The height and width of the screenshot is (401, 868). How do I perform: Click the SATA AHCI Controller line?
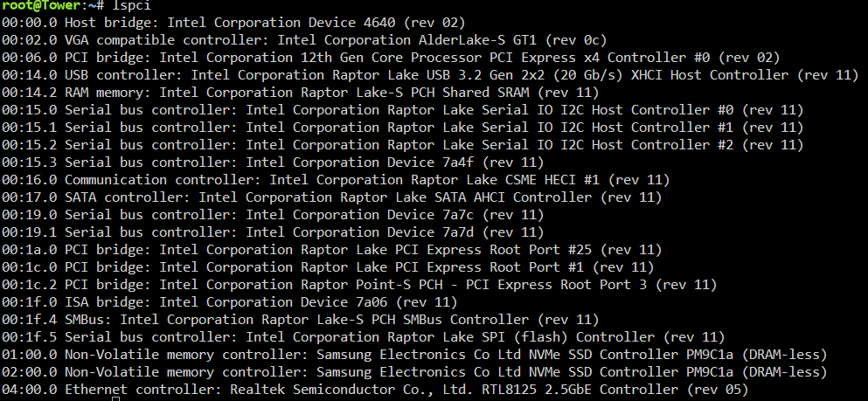pyautogui.click(x=332, y=197)
